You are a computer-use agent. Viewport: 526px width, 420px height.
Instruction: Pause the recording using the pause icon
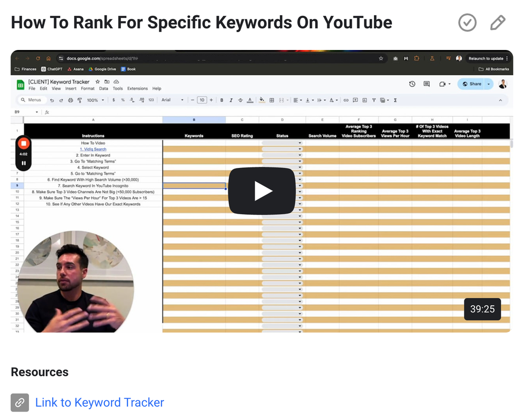point(24,163)
